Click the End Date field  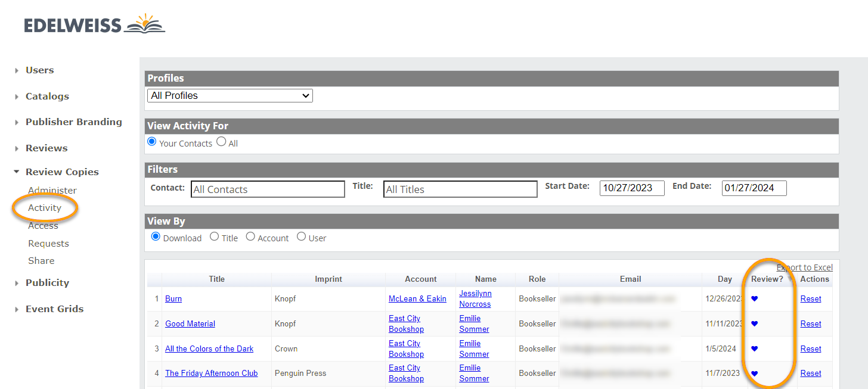(754, 188)
